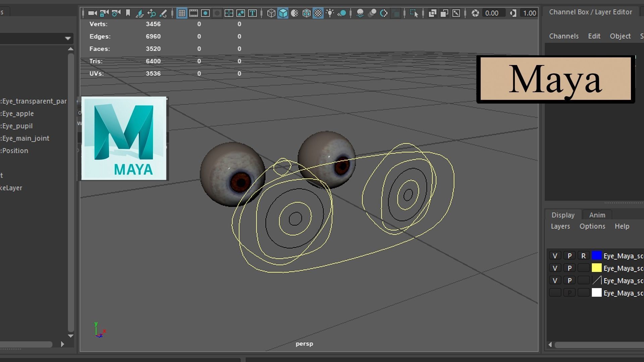Click the yellow layer color swatch
Image resolution: width=644 pixels, height=362 pixels.
[x=596, y=268]
